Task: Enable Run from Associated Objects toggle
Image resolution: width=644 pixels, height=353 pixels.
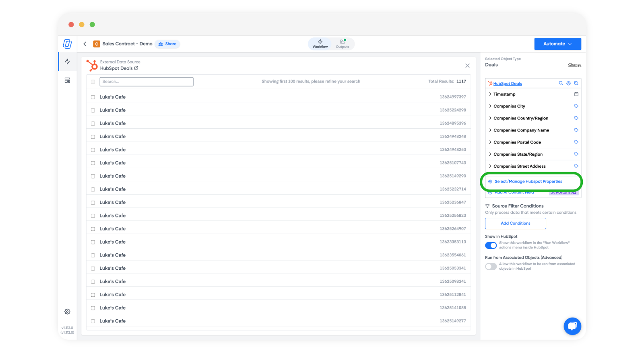Action: [491, 267]
